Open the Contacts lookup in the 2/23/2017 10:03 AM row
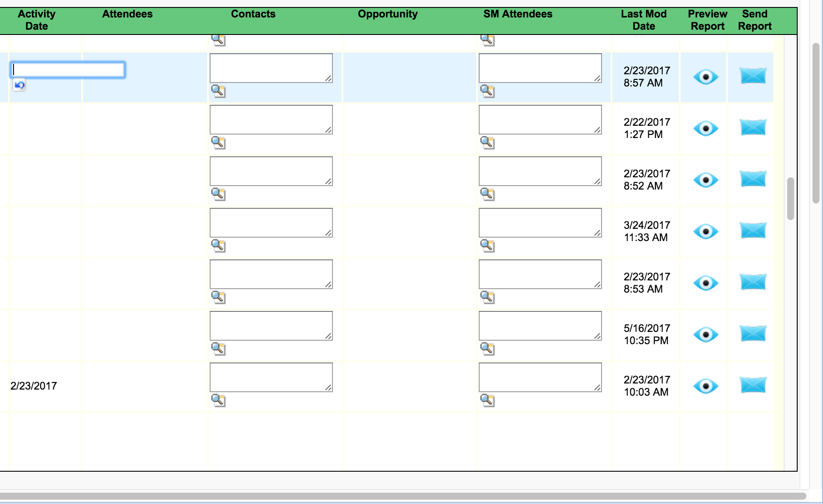Screen dimensions: 823x504 pyautogui.click(x=219, y=401)
